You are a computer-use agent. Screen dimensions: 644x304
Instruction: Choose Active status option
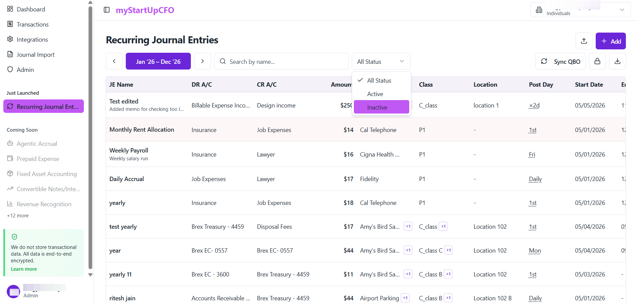[x=381, y=94]
